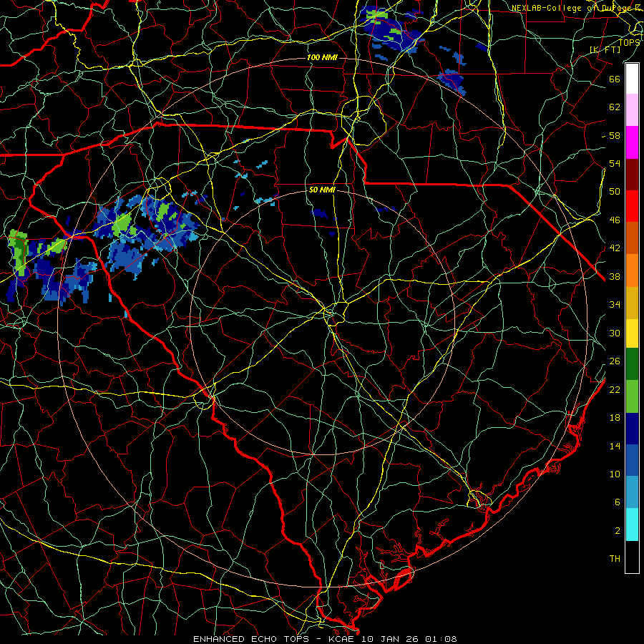This screenshot has width=644, height=644.
Task: Select the bright red legend swatch
Action: pos(632,206)
